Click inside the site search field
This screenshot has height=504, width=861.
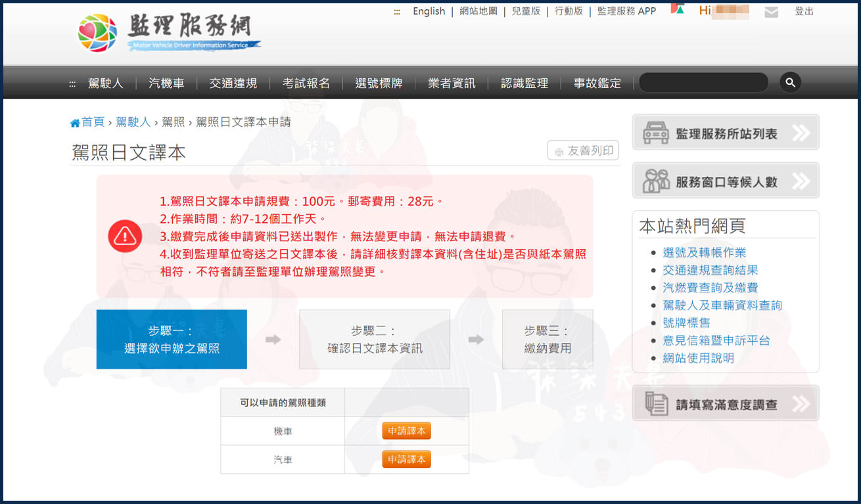(703, 83)
